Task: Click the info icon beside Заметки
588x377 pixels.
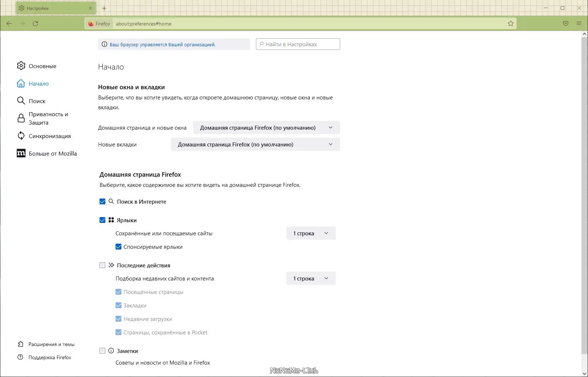Action: pyautogui.click(x=111, y=351)
